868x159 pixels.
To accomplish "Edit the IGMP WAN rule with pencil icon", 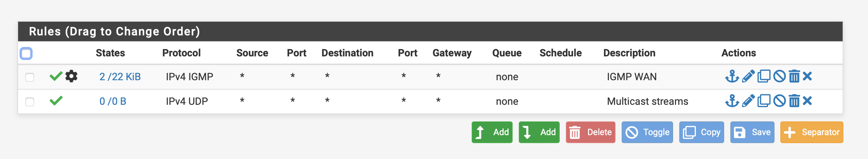I will [x=748, y=77].
